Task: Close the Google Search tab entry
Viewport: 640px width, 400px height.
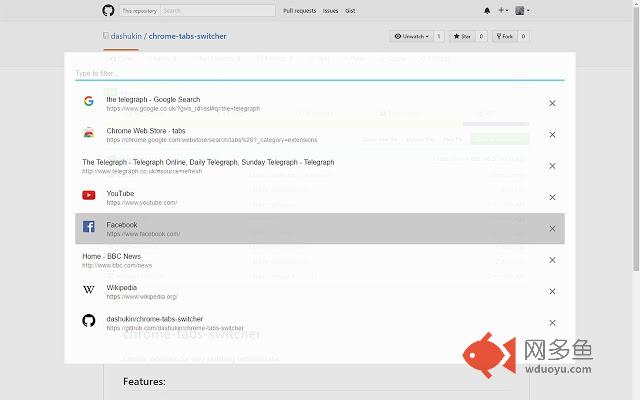Action: 552,103
